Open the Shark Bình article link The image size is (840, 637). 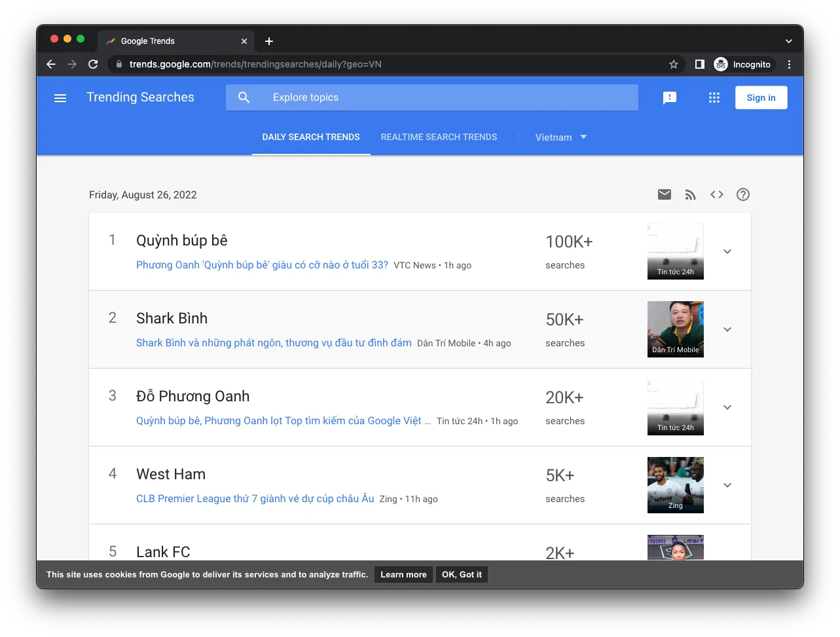(x=274, y=343)
